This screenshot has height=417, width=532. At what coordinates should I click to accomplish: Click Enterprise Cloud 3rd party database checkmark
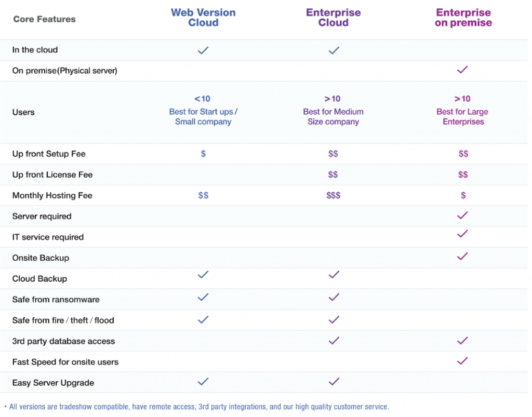pos(334,340)
